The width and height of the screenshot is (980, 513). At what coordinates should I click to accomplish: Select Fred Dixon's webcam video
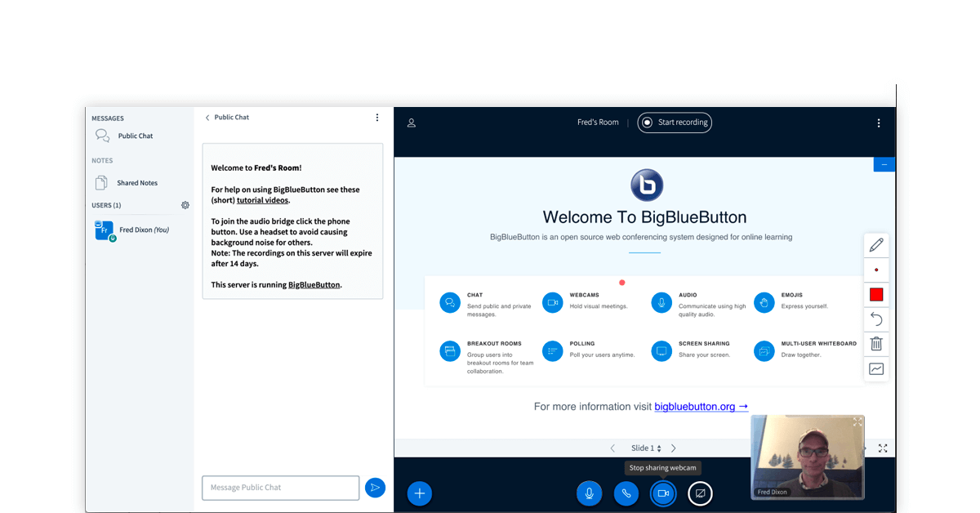[x=807, y=457]
